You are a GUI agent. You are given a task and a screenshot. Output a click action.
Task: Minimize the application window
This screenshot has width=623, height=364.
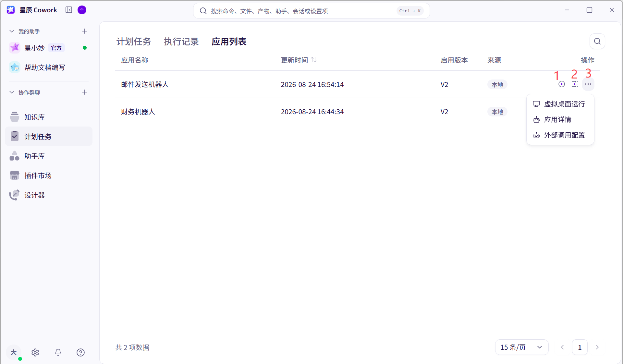(567, 10)
